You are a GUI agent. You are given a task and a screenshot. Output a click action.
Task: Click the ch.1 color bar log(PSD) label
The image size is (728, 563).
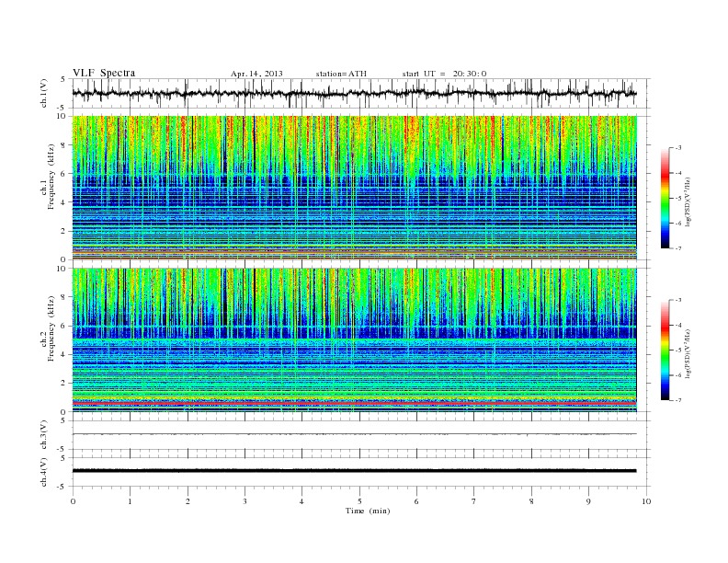688,202
